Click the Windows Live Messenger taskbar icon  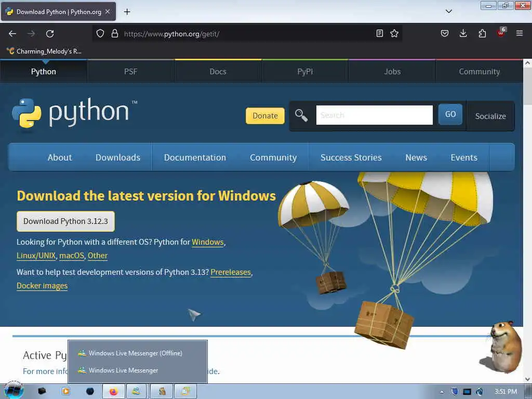pos(137,392)
